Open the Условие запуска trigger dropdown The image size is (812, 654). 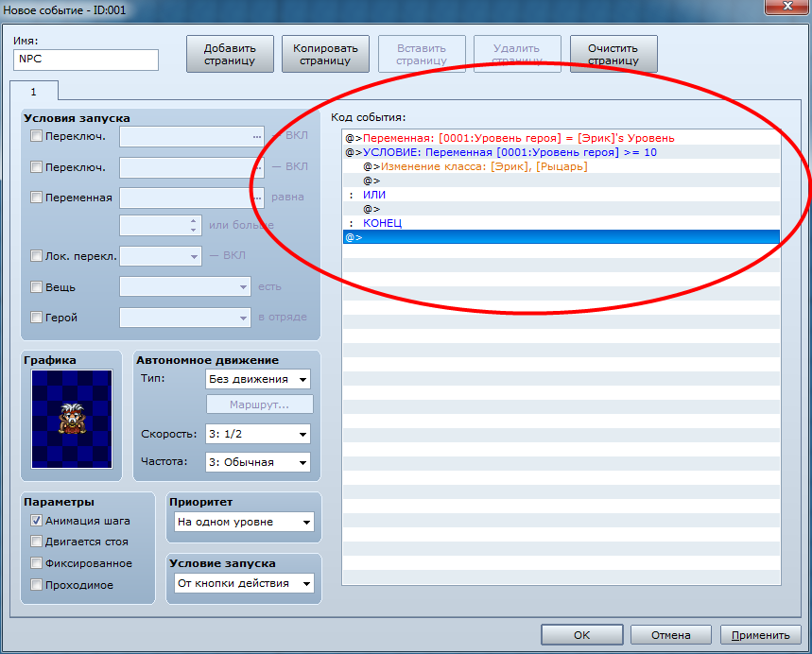(x=244, y=583)
